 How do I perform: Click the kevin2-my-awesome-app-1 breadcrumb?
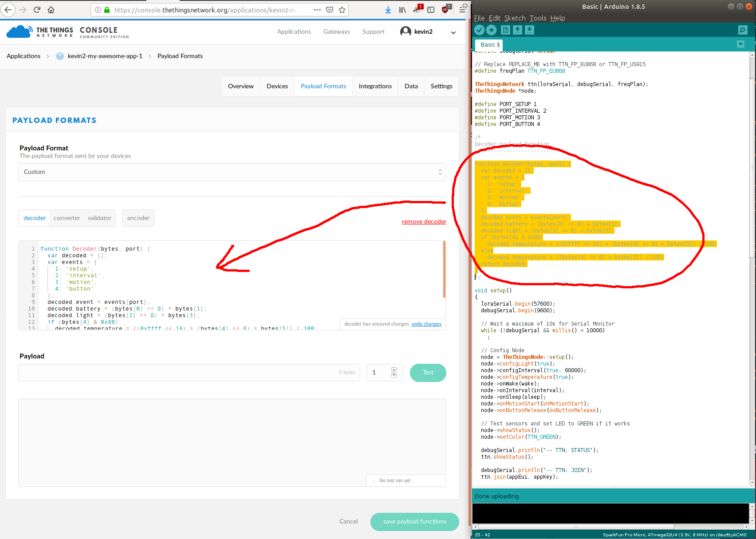coord(105,56)
